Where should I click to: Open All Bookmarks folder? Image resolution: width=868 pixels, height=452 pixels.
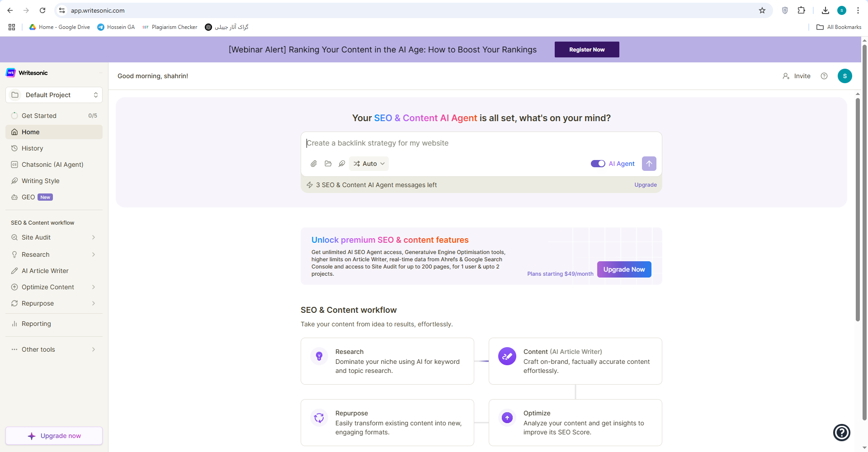(839, 27)
